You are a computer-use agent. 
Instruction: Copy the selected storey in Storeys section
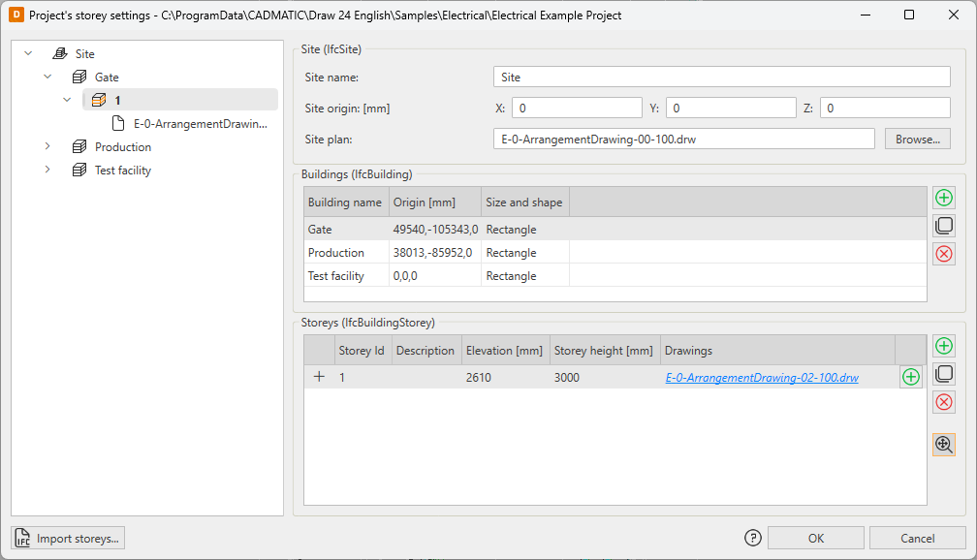[943, 374]
